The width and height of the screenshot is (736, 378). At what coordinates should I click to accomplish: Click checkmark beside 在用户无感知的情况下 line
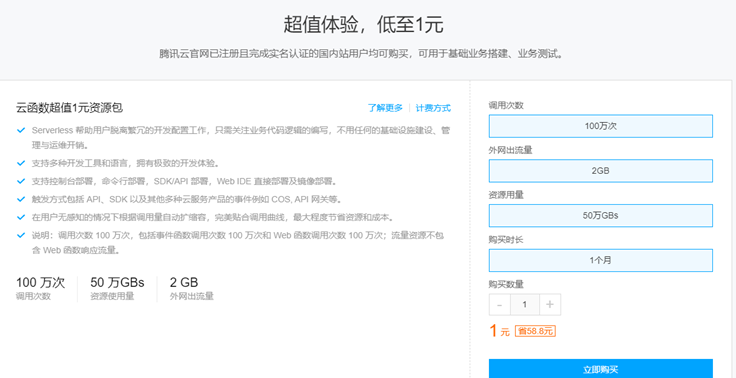21,217
